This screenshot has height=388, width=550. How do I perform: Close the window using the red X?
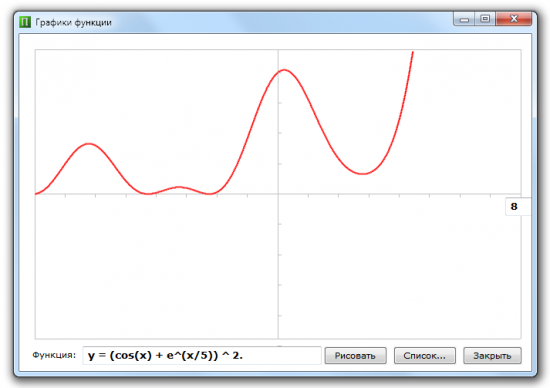pyautogui.click(x=514, y=19)
